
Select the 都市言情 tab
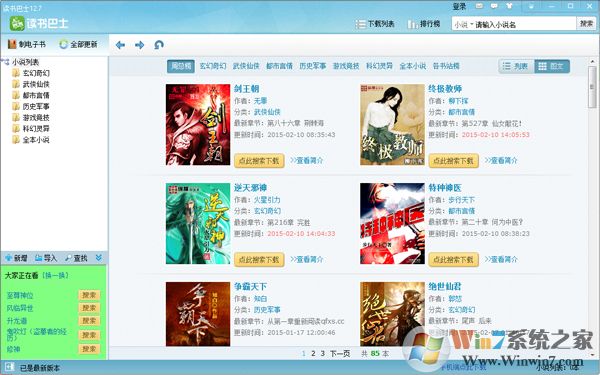pos(280,66)
